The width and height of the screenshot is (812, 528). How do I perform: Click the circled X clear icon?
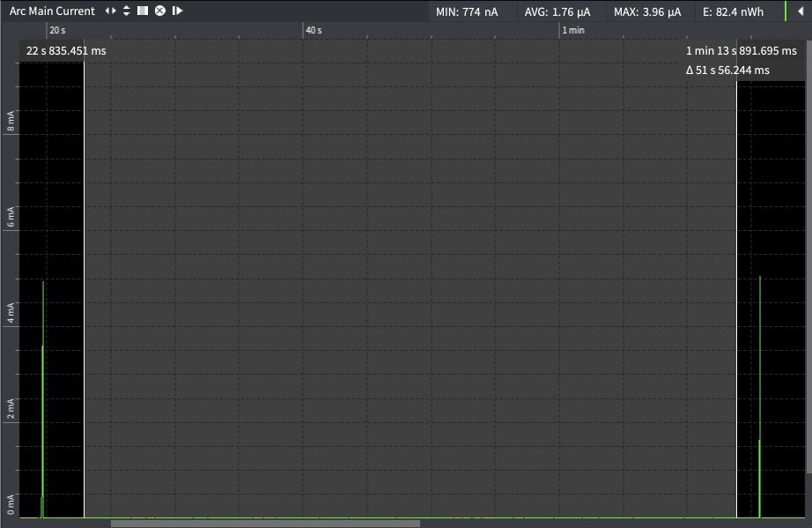[x=160, y=11]
